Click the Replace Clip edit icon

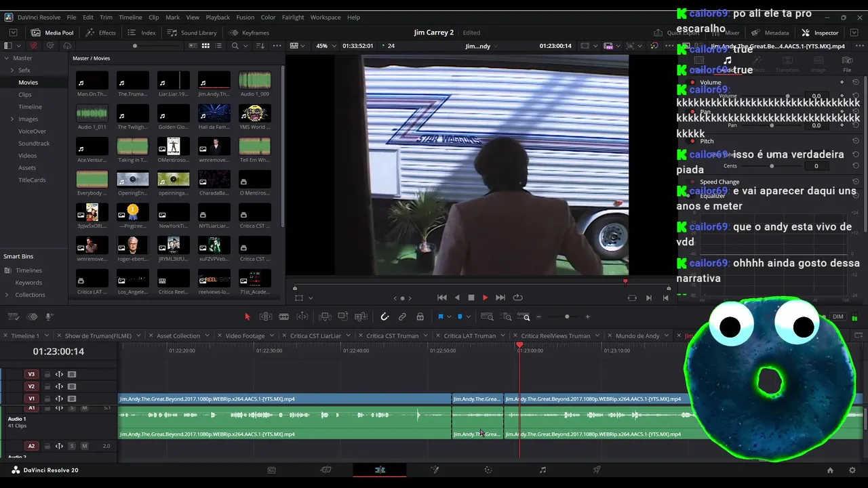coord(361,317)
